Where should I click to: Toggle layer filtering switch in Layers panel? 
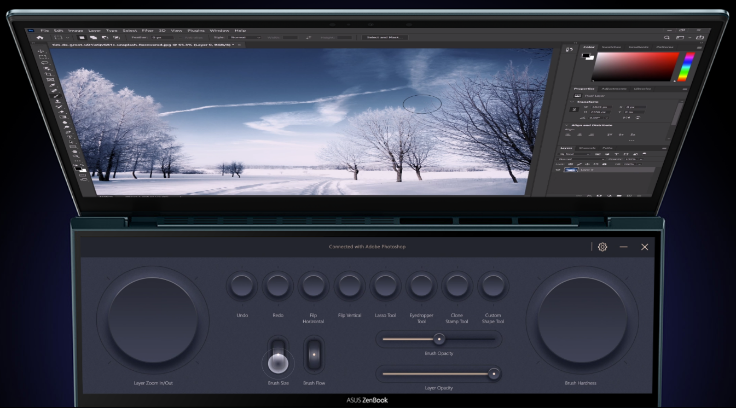644,154
